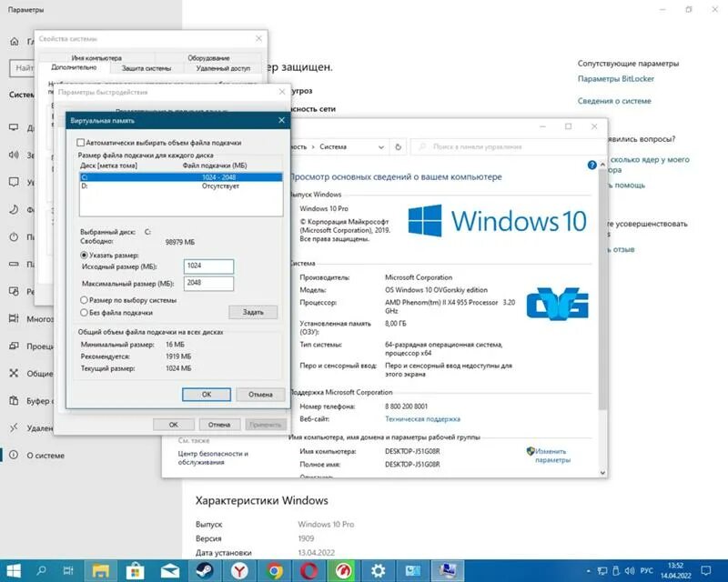The height and width of the screenshot is (582, 728).
Task: Show hidden icons chevron in system tray
Action: [588, 571]
